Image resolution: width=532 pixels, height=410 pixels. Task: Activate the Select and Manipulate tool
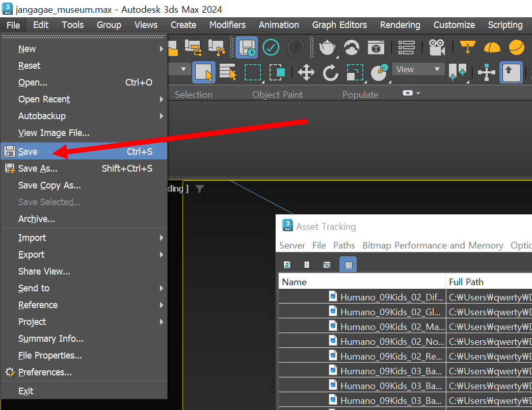click(x=486, y=72)
